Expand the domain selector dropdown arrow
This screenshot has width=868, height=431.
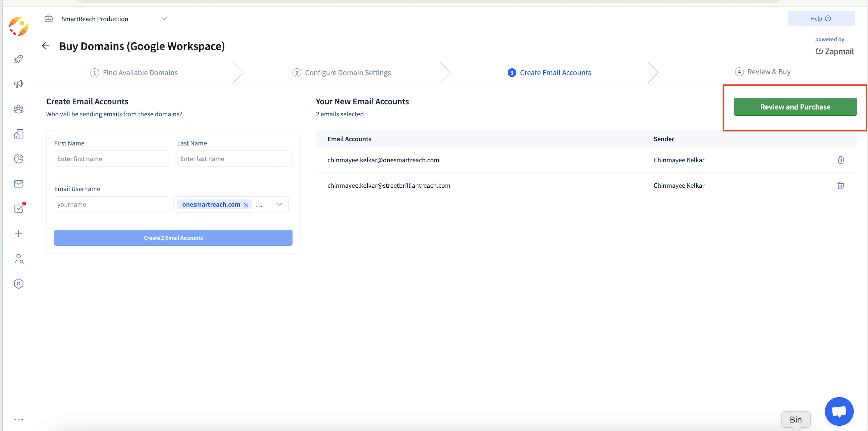(x=280, y=204)
